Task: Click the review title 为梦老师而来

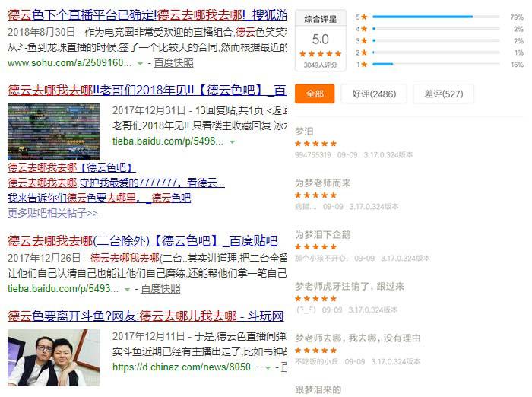Action: pyautogui.click(x=323, y=183)
